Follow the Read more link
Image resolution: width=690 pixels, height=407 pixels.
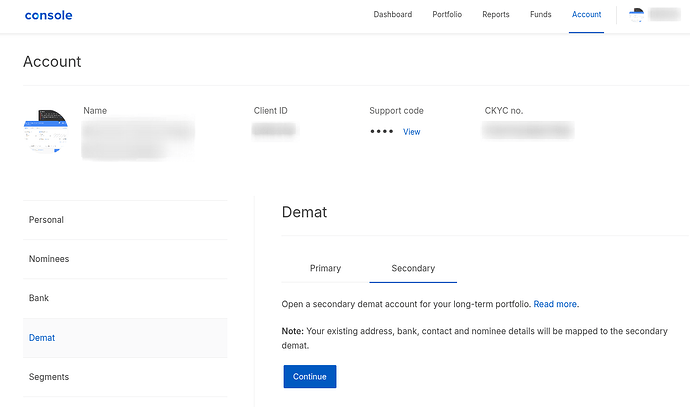(556, 304)
